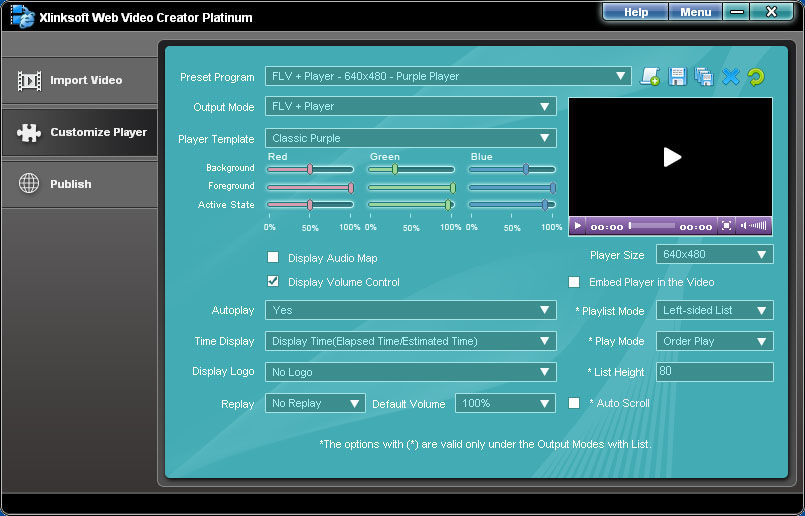Open the Menu button
Image resolution: width=805 pixels, height=516 pixels.
click(x=696, y=12)
